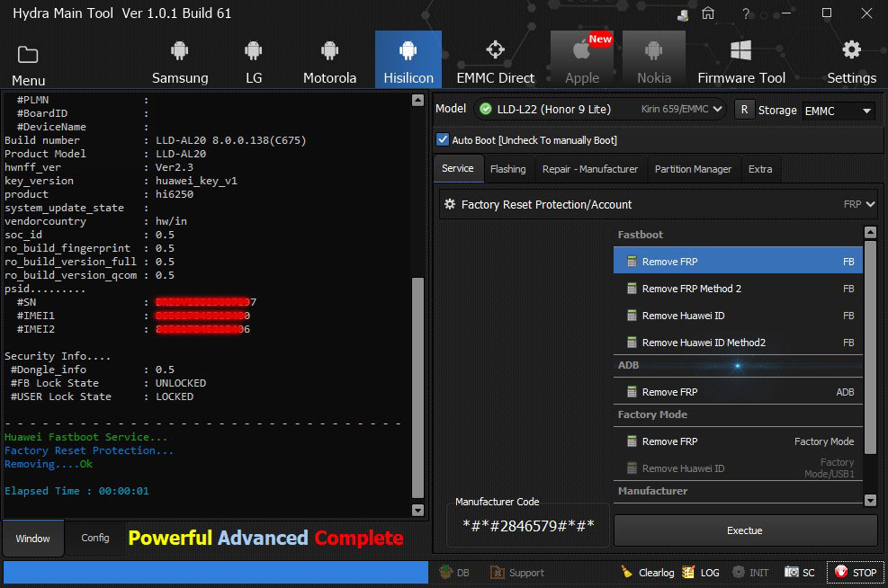Open the Settings gear module
888x588 pixels.
click(852, 62)
